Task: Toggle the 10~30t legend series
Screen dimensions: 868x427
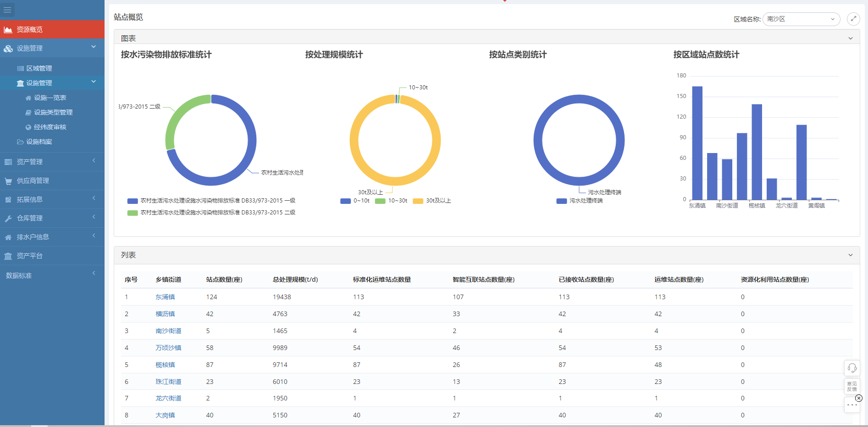Action: click(x=391, y=201)
